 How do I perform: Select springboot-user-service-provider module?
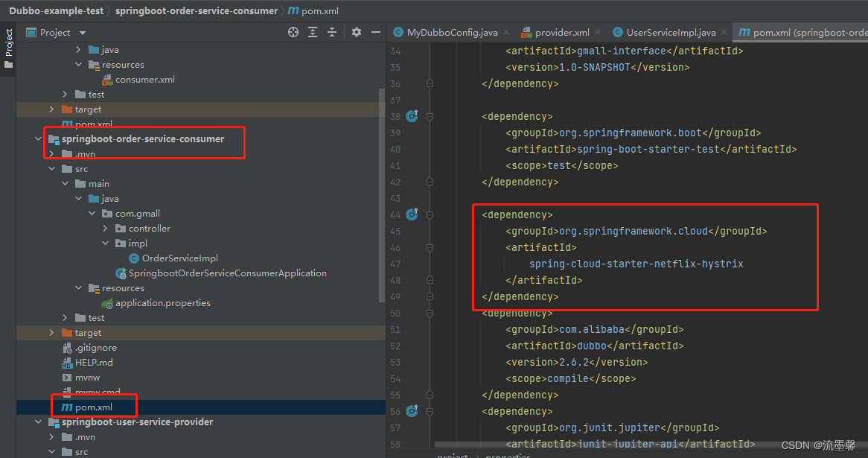pyautogui.click(x=137, y=422)
